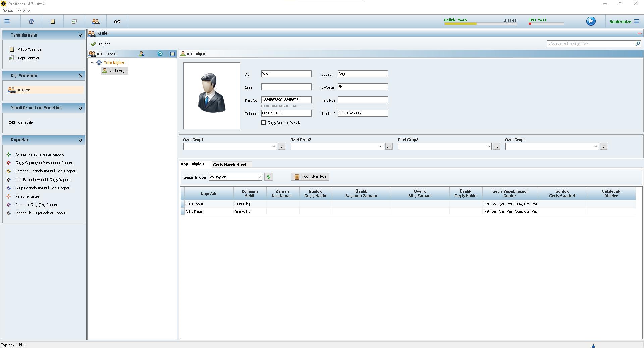Open the Geçiş Grubu dropdown
The image size is (644, 348).
pyautogui.click(x=259, y=177)
